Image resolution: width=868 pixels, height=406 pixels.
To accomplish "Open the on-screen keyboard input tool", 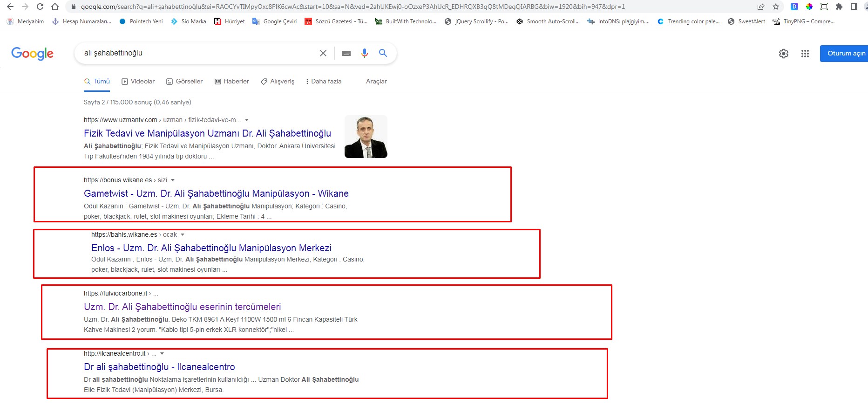I will point(346,53).
